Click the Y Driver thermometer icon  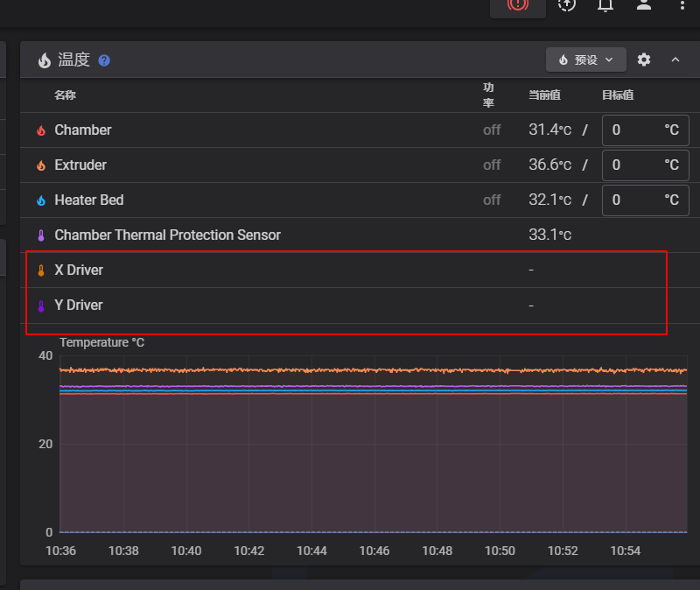(x=41, y=306)
